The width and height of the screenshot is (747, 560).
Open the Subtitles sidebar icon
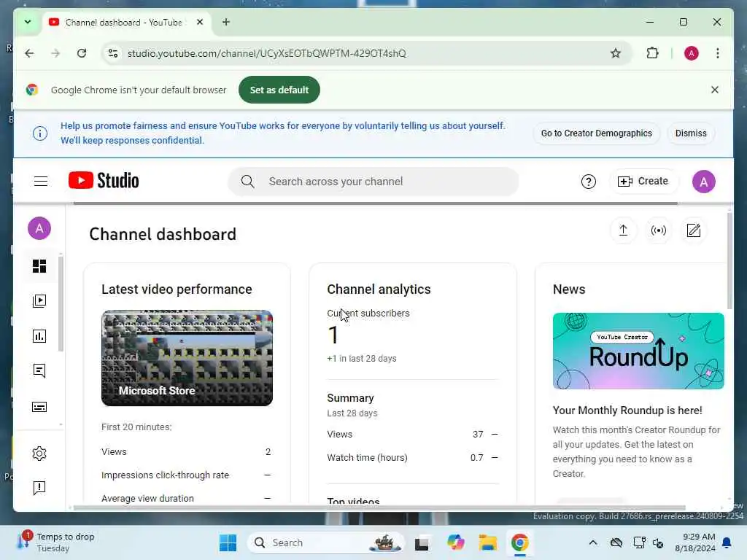coord(39,407)
